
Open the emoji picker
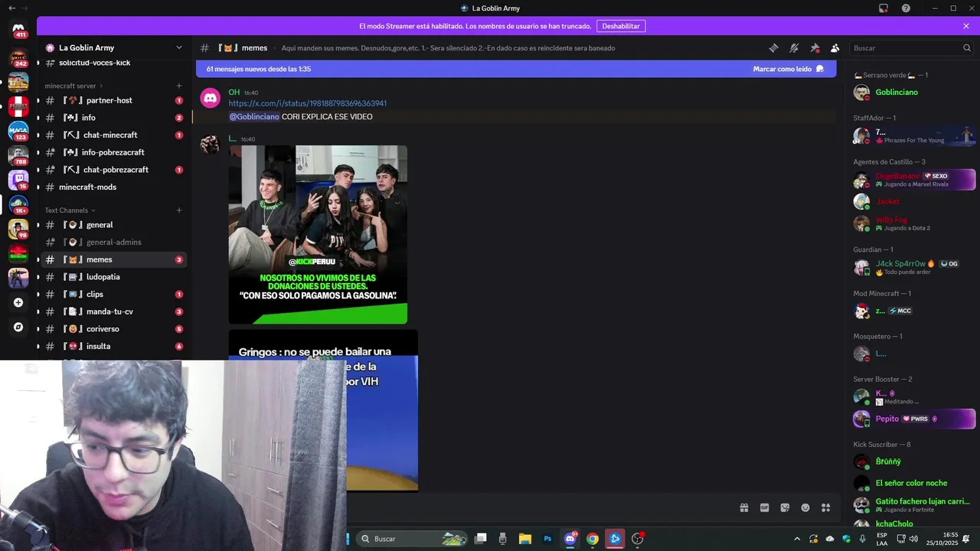[805, 507]
